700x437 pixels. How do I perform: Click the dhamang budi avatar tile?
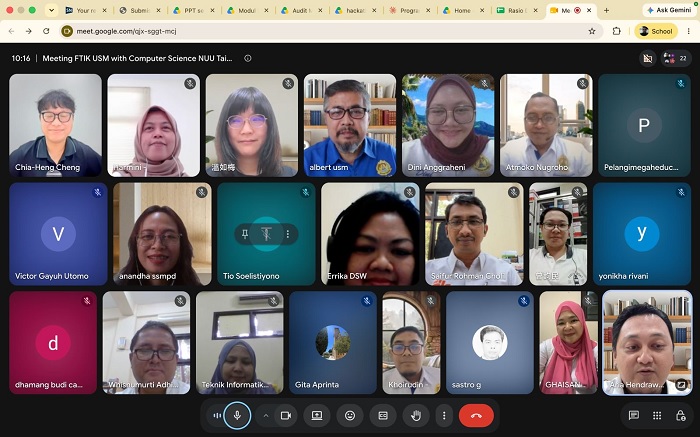click(53, 343)
